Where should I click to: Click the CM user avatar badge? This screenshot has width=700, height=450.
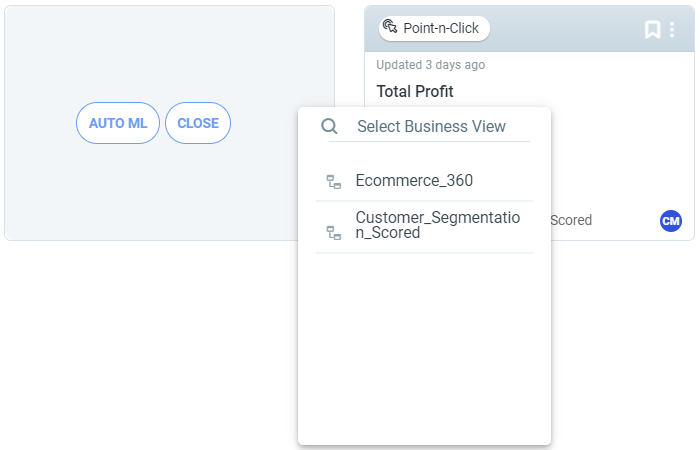[x=671, y=221]
